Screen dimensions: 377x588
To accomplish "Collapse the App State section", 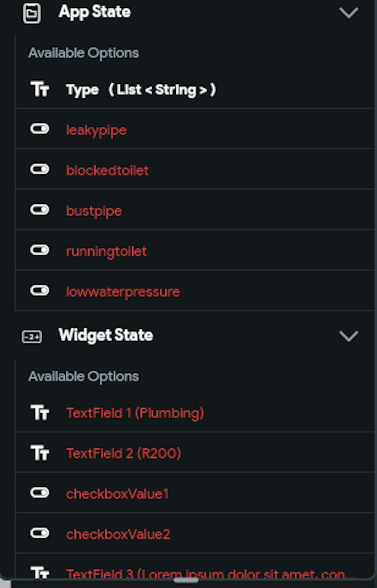I will tap(349, 13).
